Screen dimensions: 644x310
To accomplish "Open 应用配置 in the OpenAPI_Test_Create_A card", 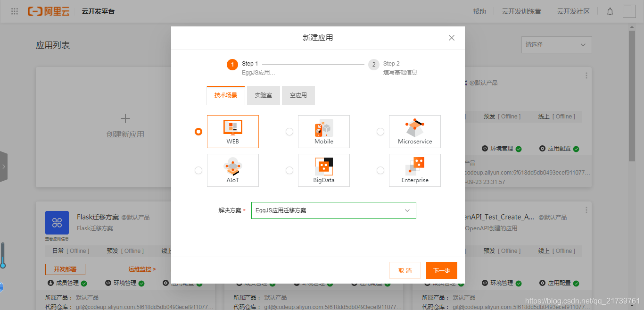I will tap(559, 283).
